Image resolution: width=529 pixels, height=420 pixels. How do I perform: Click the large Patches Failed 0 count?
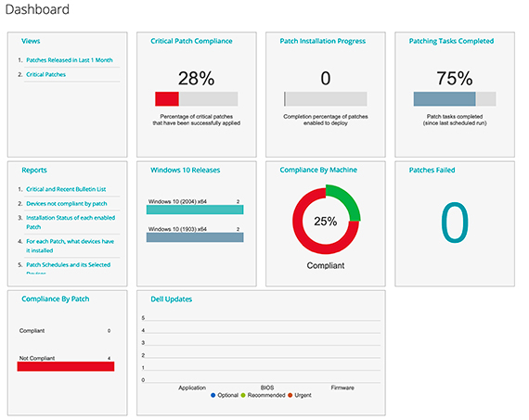click(x=455, y=223)
